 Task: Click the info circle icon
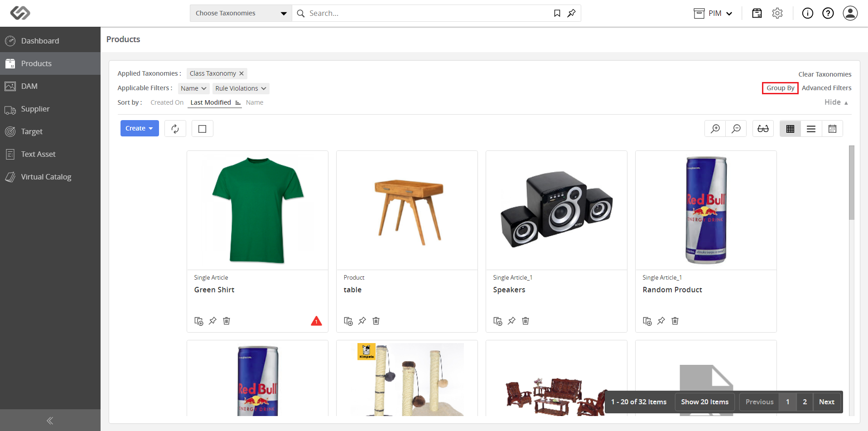[808, 13]
